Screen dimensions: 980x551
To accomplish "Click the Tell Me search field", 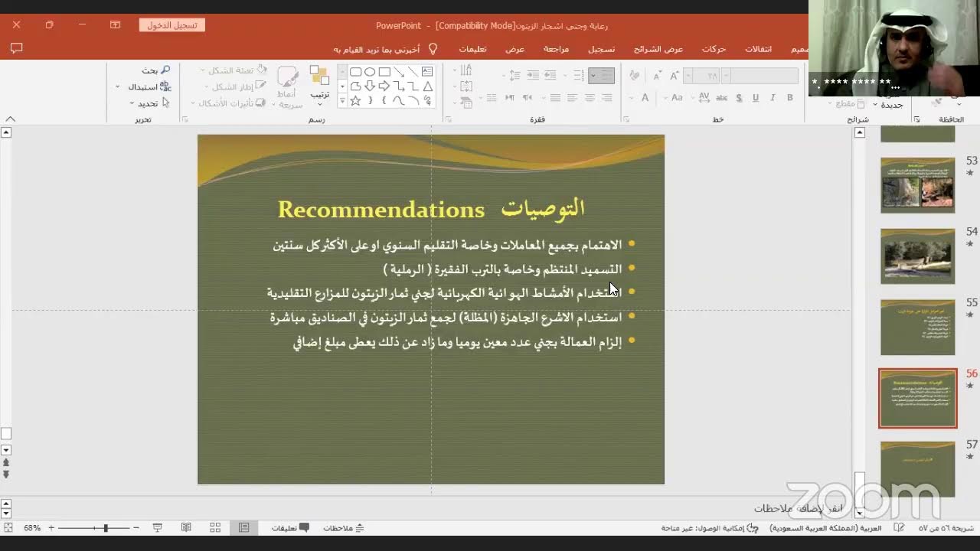I will 376,49.
